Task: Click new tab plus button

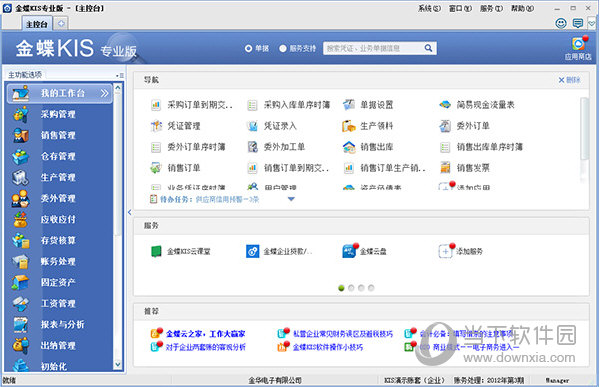Action: 61,24
